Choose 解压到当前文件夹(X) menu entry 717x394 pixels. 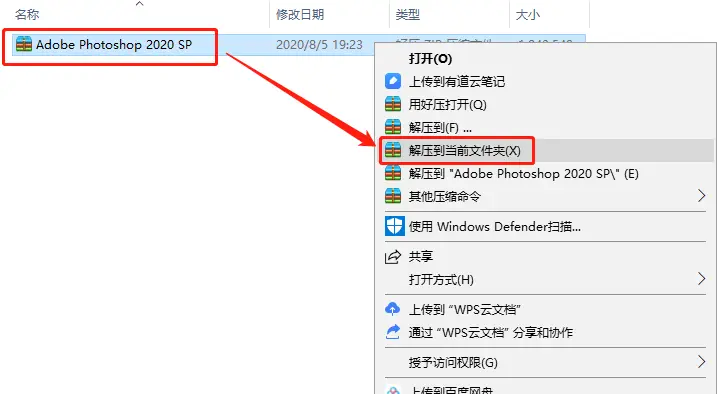(x=465, y=150)
